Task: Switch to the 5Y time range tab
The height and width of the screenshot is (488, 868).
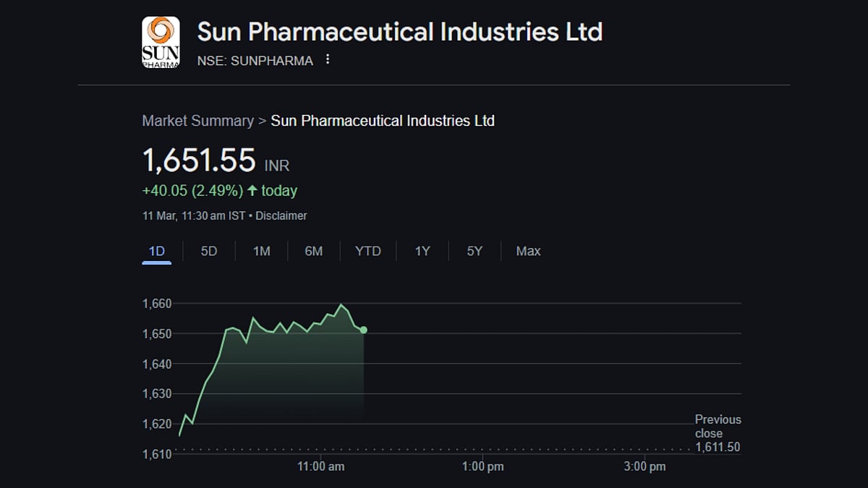Action: (x=475, y=251)
